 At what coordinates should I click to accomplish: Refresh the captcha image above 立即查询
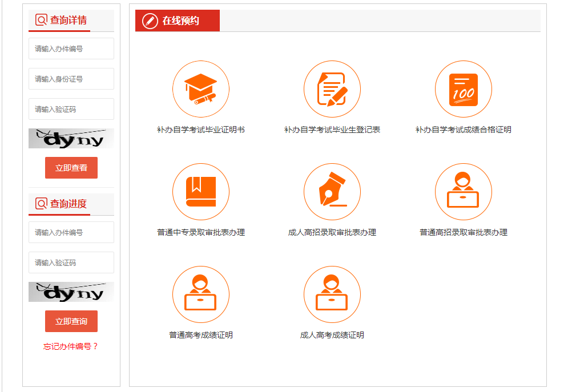coord(71,292)
